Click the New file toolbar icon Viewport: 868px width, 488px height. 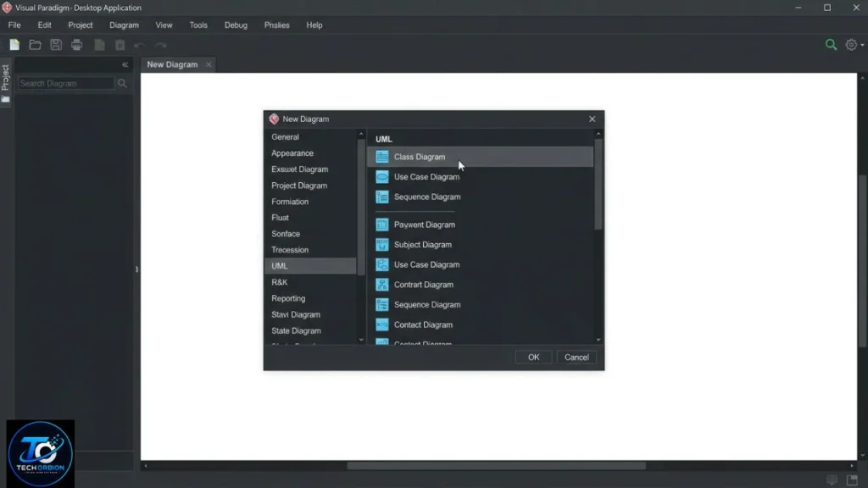14,45
